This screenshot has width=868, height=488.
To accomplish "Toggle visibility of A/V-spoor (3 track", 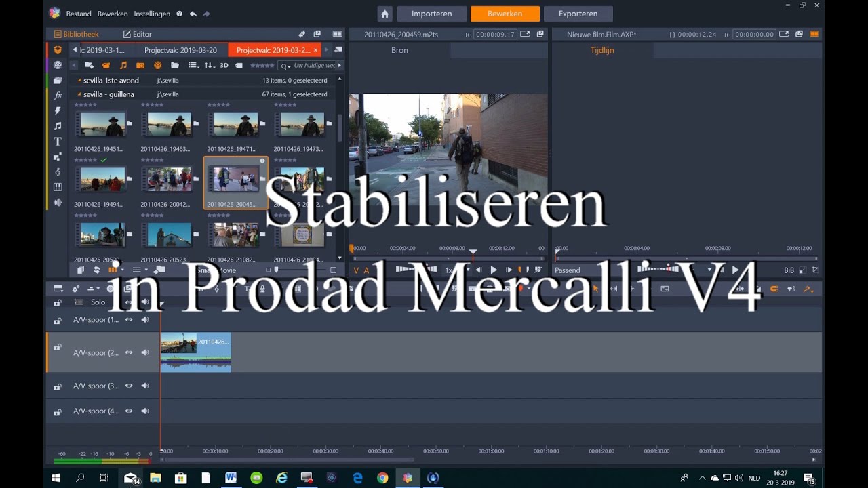I will coord(129,386).
